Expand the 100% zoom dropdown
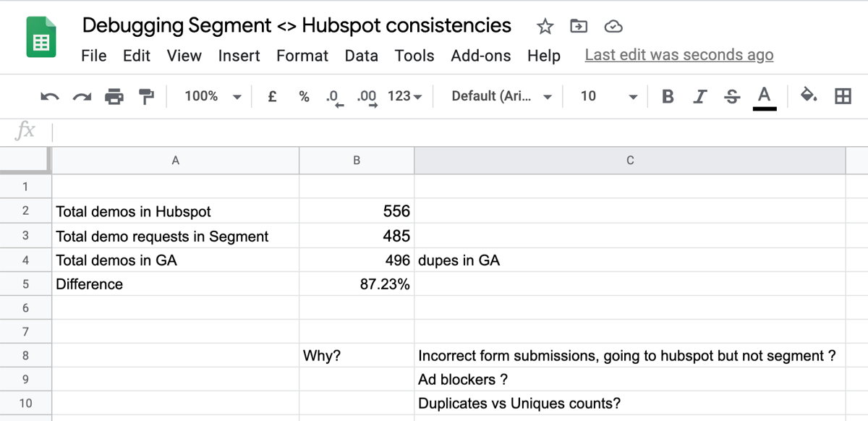The height and width of the screenshot is (421, 868). pyautogui.click(x=213, y=96)
